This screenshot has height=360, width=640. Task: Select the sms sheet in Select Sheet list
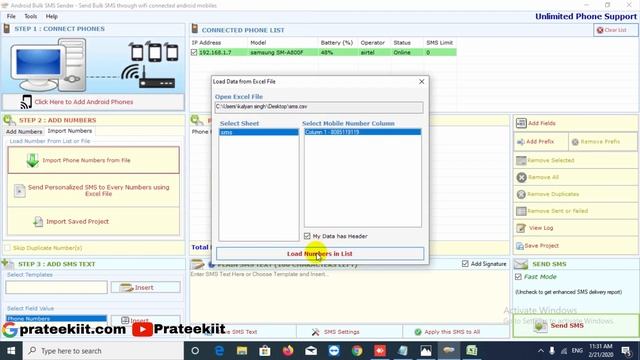(x=259, y=132)
